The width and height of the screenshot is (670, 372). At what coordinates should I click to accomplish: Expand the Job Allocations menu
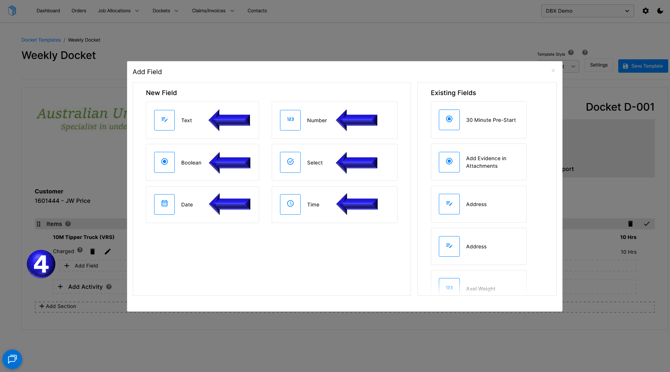click(118, 11)
